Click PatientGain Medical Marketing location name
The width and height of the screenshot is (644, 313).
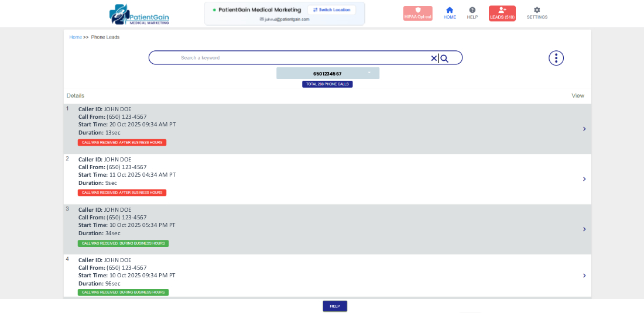[x=259, y=10]
